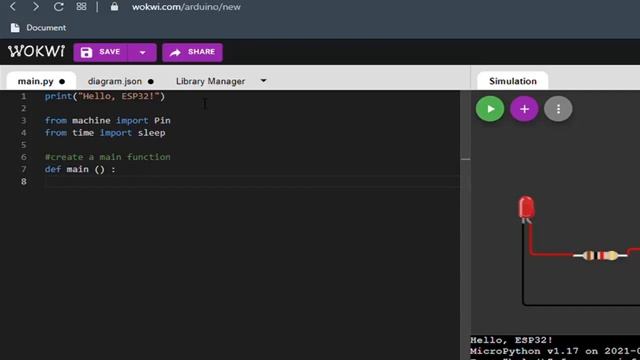Share the project with the SHARE button

(x=192, y=52)
